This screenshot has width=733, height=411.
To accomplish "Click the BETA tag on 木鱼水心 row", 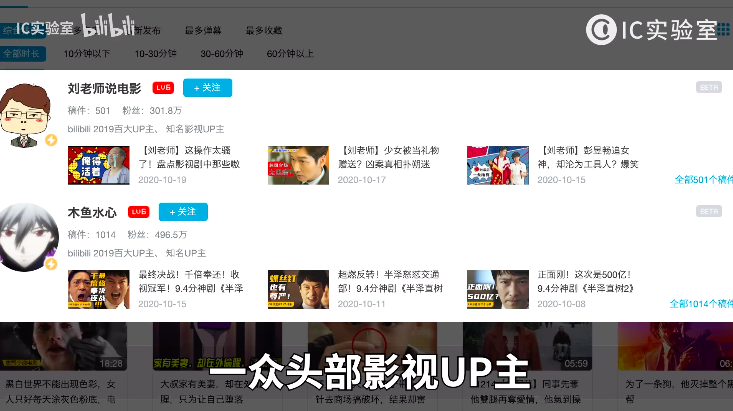I will coord(709,211).
